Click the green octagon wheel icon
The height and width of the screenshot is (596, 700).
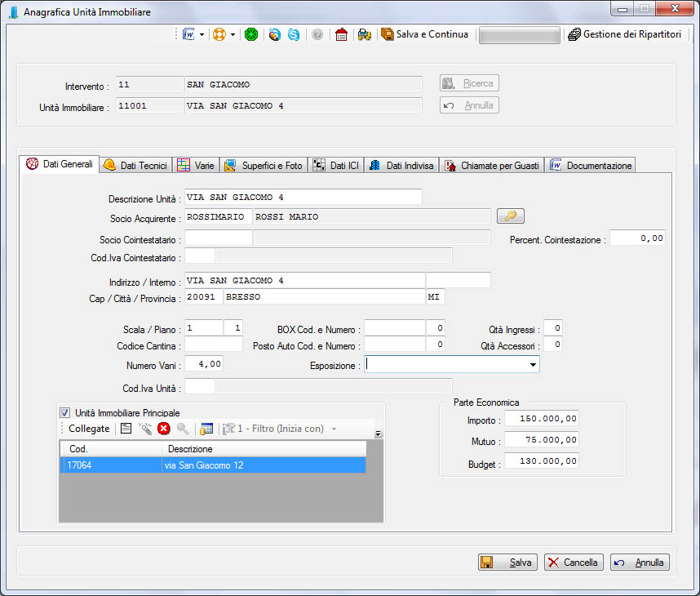251,34
